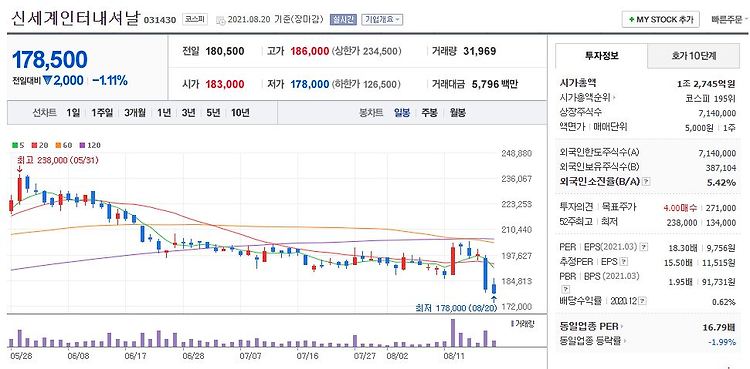
Task: Click the green 5-day moving average legend square
Action: click(15, 145)
